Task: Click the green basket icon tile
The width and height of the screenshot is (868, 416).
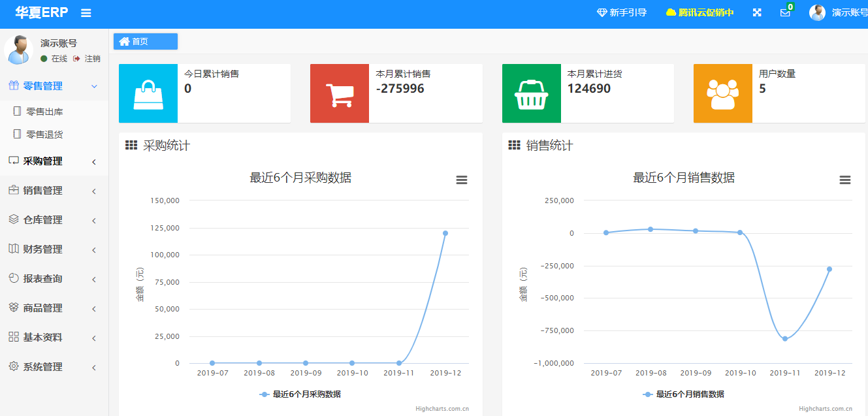Action: 531,93
